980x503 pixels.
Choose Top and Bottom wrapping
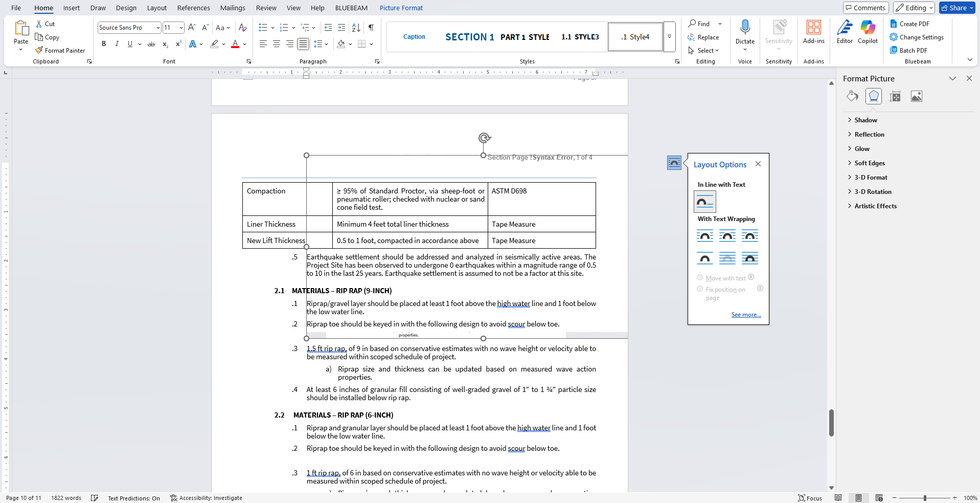[x=705, y=258]
